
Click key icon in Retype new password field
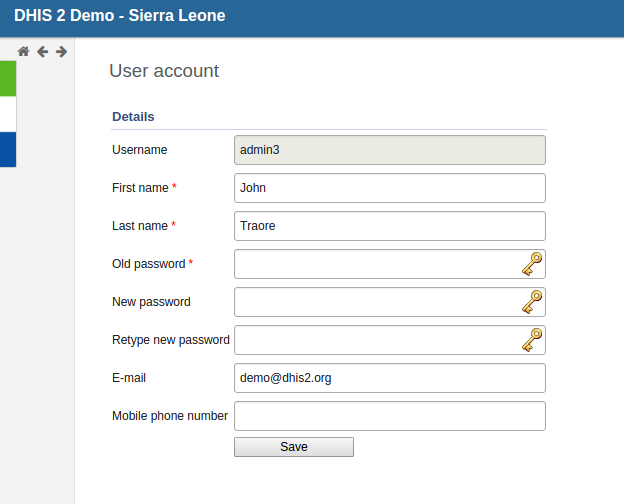click(x=532, y=340)
